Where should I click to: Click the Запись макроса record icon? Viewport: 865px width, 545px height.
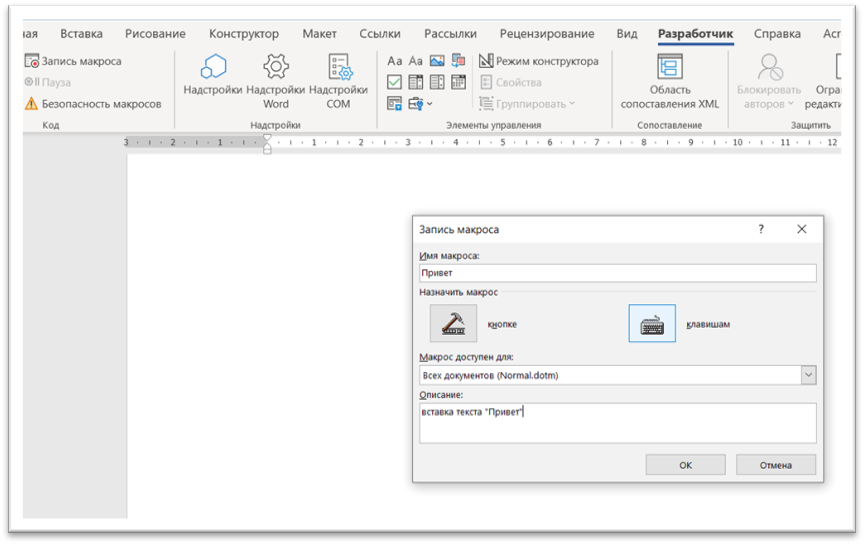click(x=31, y=61)
